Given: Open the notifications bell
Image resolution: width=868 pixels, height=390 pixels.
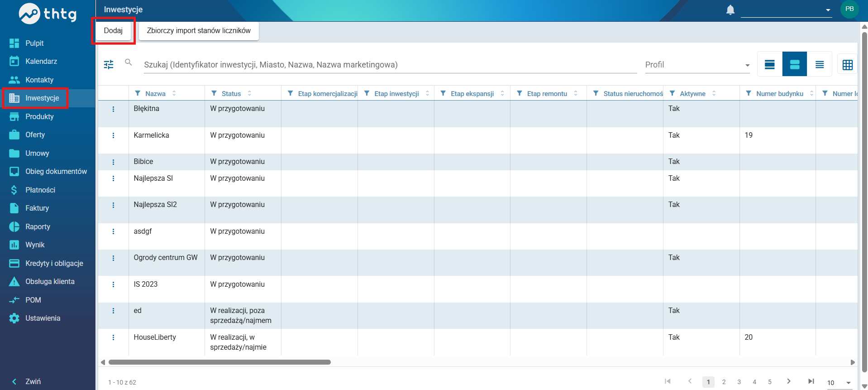Looking at the screenshot, I should tap(730, 10).
